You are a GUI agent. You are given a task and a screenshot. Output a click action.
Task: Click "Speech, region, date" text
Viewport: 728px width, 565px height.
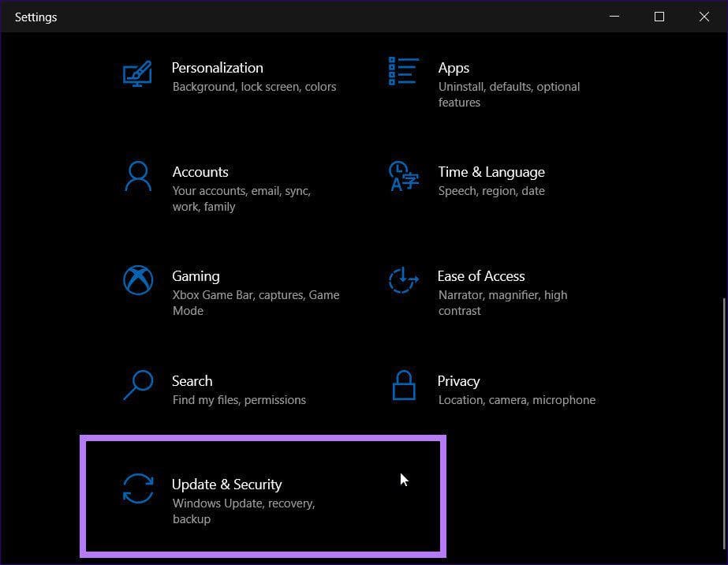(x=491, y=191)
